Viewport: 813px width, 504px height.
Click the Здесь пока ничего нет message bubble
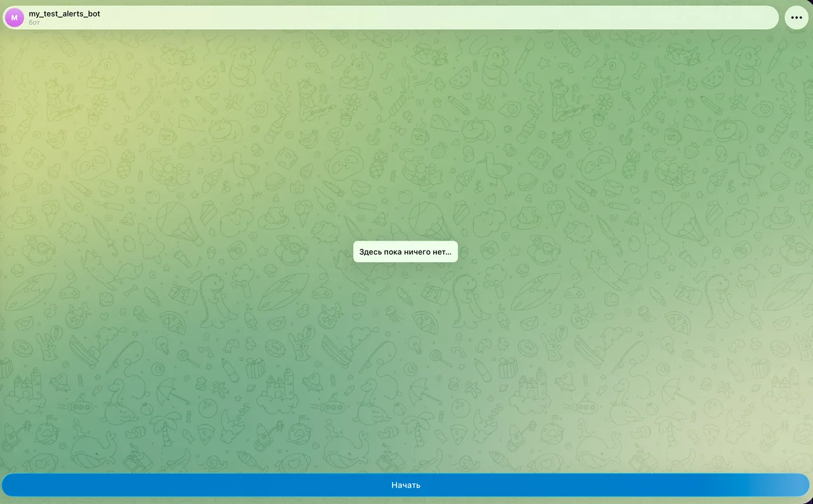coord(405,252)
